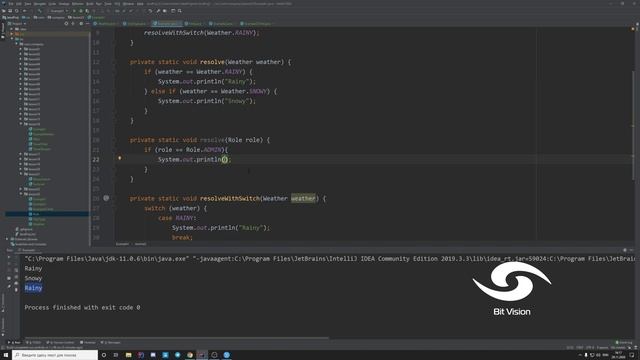This screenshot has width=640, height=360.
Task: Click the Windows taskbar search box
Action: point(55,355)
